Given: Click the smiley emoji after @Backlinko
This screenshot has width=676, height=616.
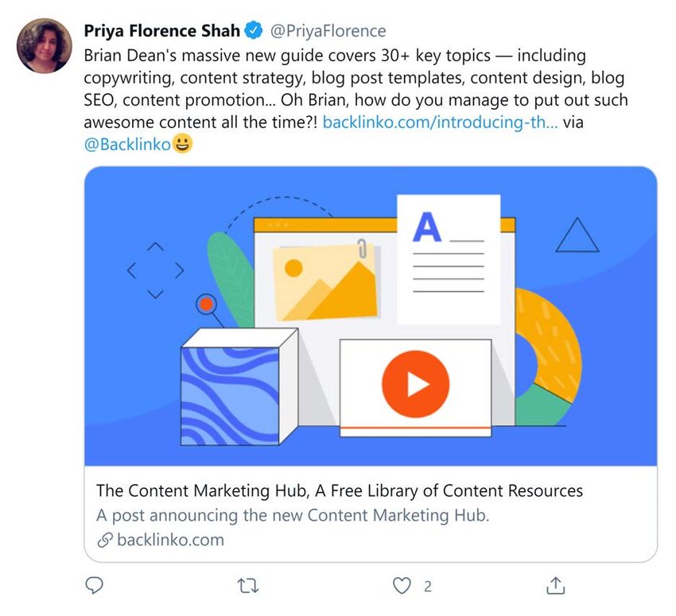Looking at the screenshot, I should pyautogui.click(x=182, y=144).
